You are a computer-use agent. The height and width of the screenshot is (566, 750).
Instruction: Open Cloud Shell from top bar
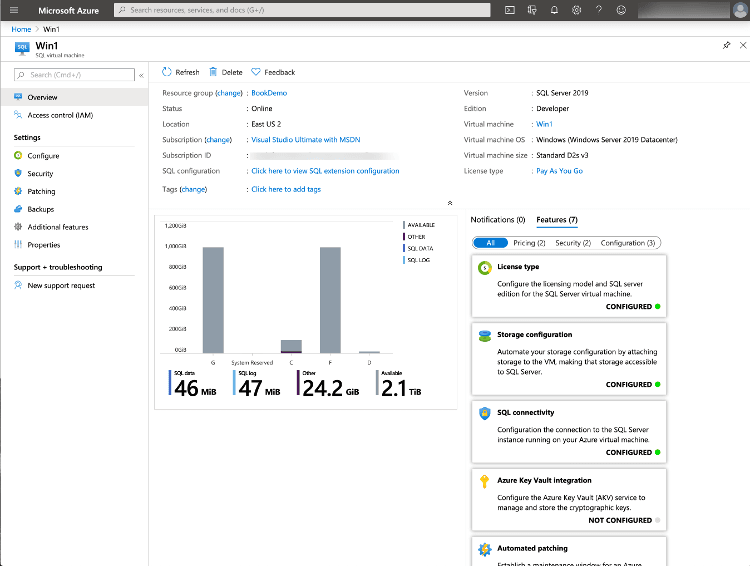(510, 10)
